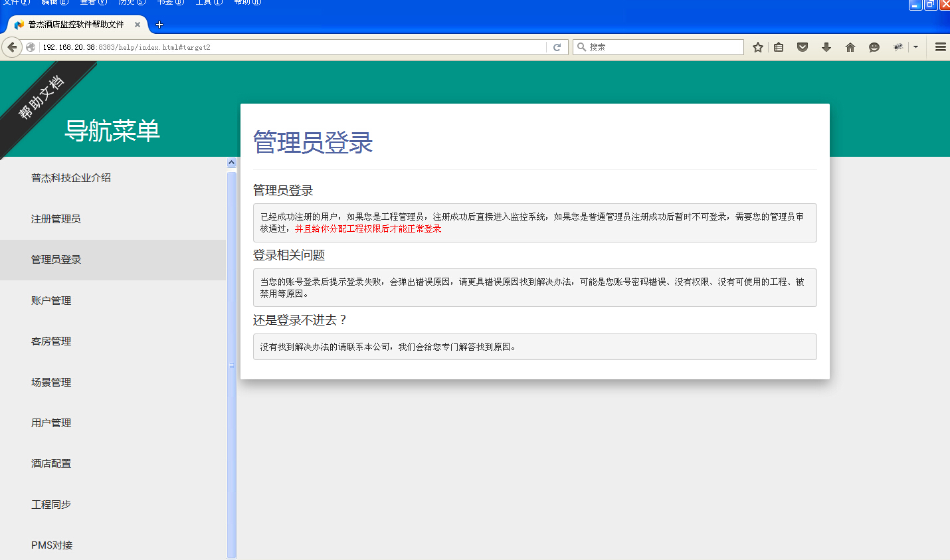Open the 酒店配置 navigation item
Viewport: 950px width, 560px height.
(x=51, y=464)
